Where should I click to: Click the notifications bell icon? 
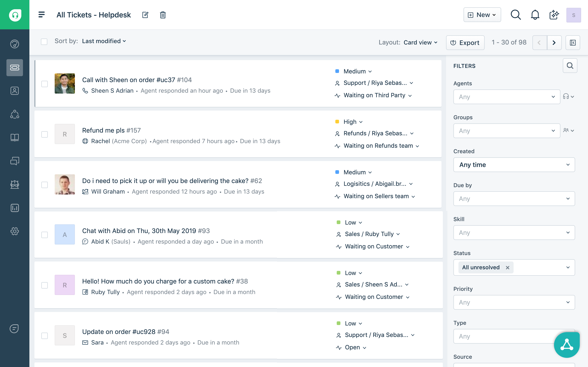(x=535, y=15)
